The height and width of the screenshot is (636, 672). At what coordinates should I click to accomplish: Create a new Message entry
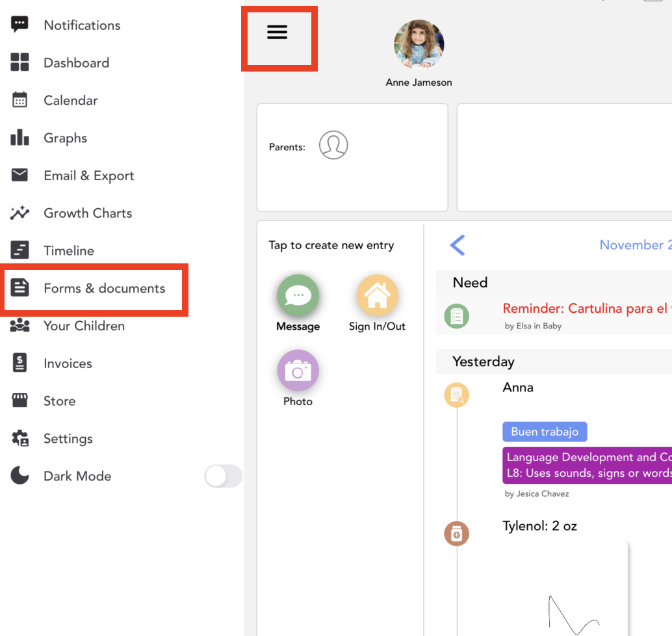(x=298, y=295)
